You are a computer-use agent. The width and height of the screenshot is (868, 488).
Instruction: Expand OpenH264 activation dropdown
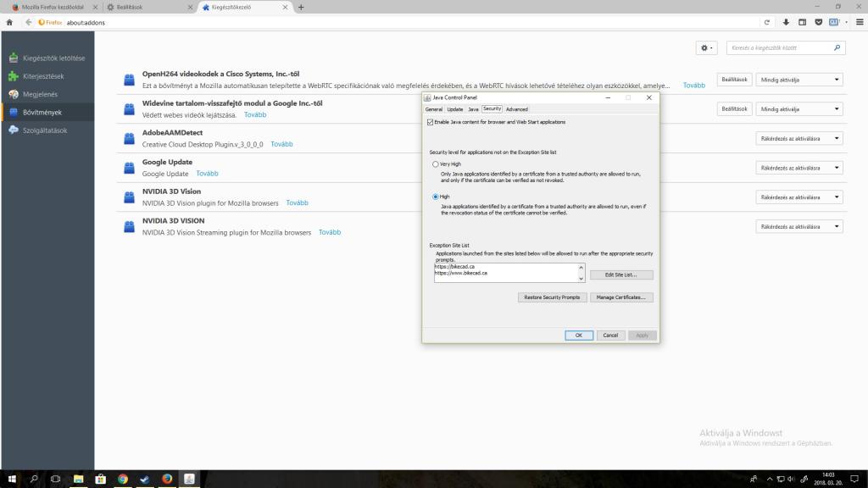pos(798,80)
